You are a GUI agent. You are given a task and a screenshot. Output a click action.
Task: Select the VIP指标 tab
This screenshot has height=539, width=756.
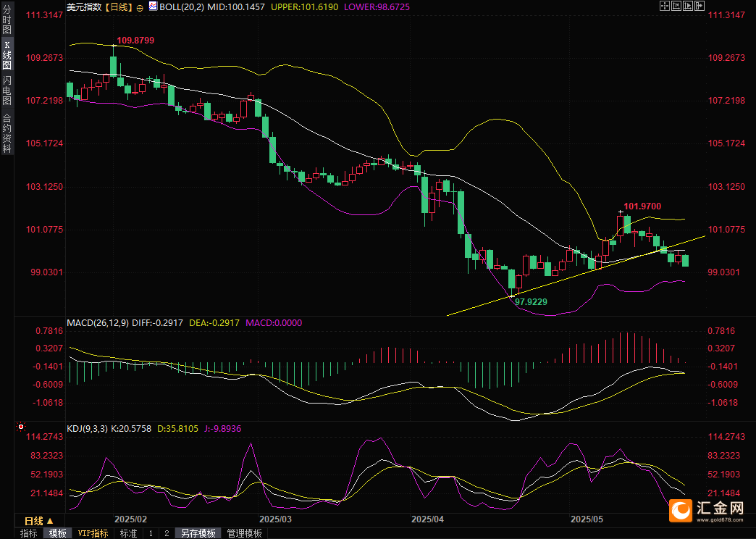pyautogui.click(x=93, y=533)
